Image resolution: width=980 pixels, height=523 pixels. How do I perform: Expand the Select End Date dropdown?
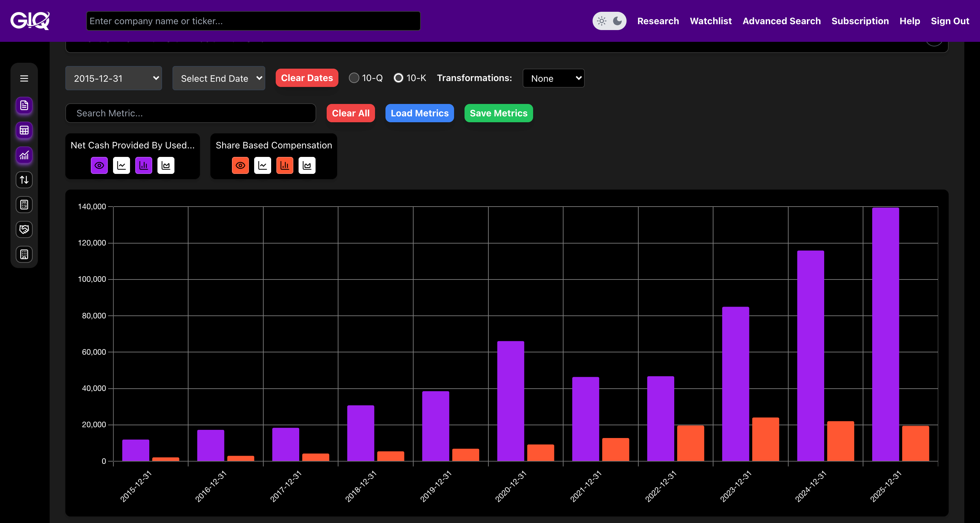[x=219, y=78]
